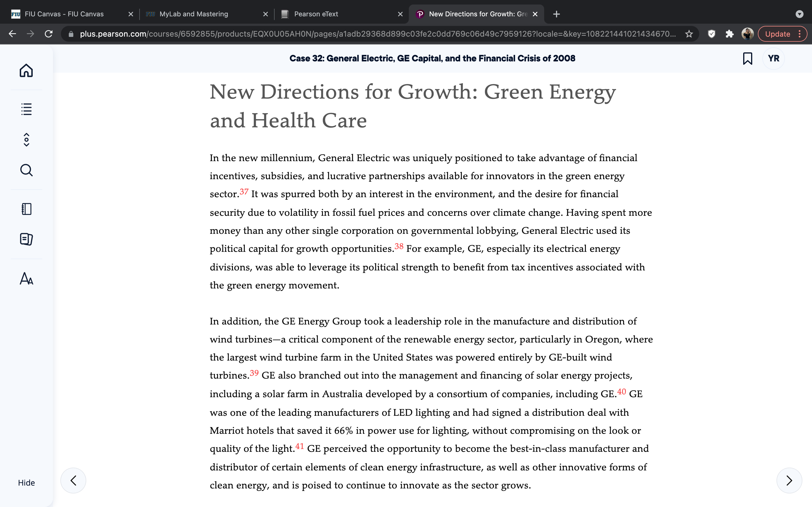Screen dimensions: 812x507
Task: Click the browser address bar URL
Action: [x=378, y=34]
